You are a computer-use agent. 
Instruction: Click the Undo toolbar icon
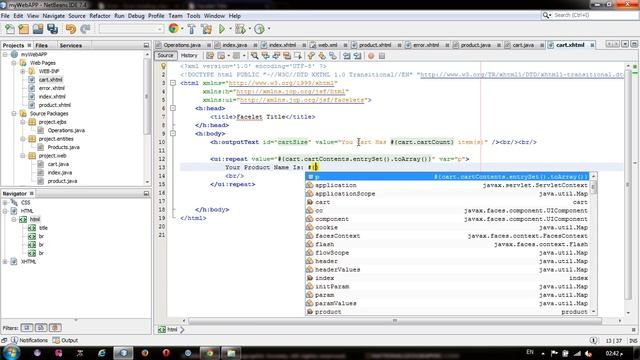click(71, 29)
